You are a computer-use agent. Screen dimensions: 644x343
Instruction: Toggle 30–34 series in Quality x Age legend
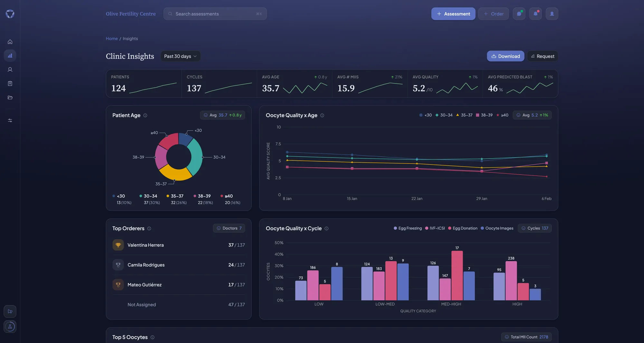point(444,115)
